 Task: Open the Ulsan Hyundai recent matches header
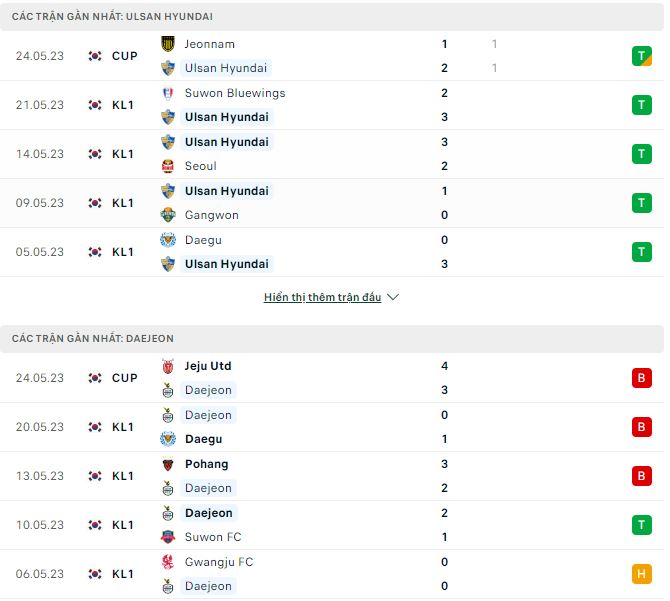point(112,17)
